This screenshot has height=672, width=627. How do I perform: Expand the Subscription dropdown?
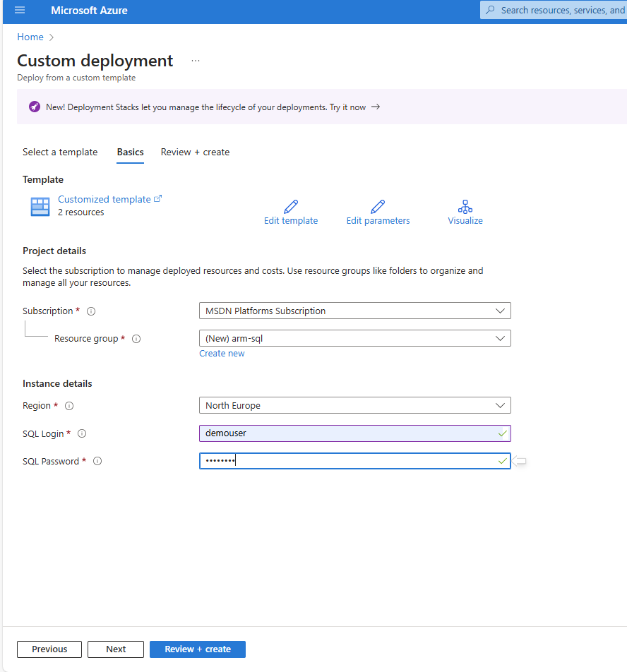(x=354, y=311)
